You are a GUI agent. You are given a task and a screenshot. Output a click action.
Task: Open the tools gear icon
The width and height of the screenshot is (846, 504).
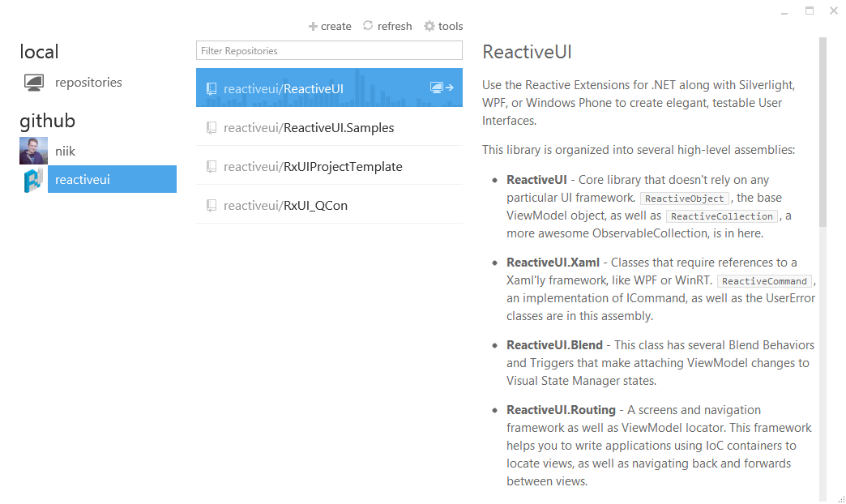429,26
